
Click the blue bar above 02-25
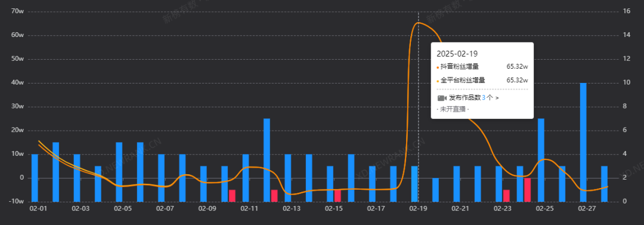(541, 160)
